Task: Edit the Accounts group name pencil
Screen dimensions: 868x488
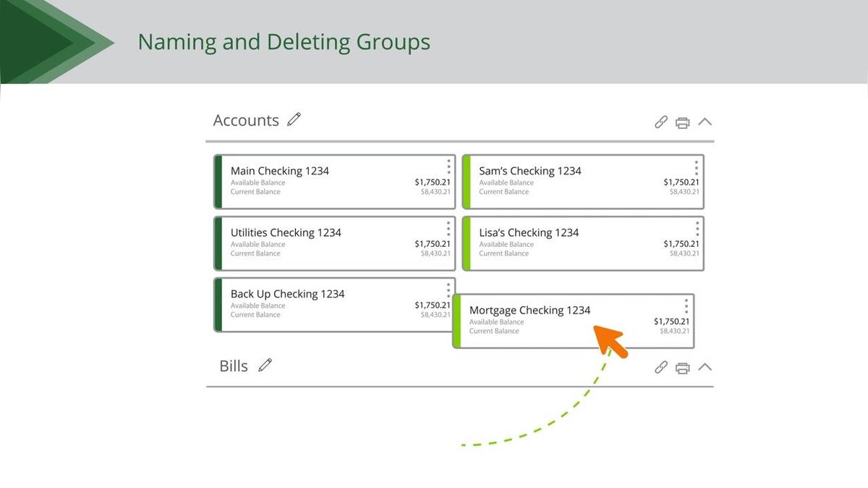Action: (294, 119)
